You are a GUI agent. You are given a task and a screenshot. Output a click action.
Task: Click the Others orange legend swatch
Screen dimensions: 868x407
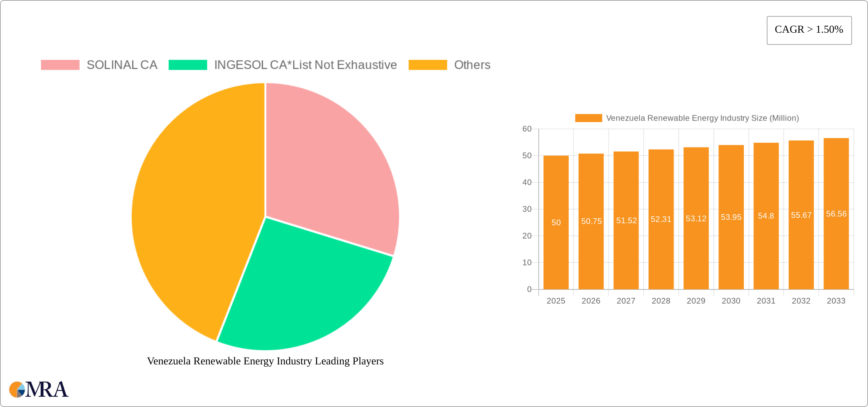pos(428,65)
